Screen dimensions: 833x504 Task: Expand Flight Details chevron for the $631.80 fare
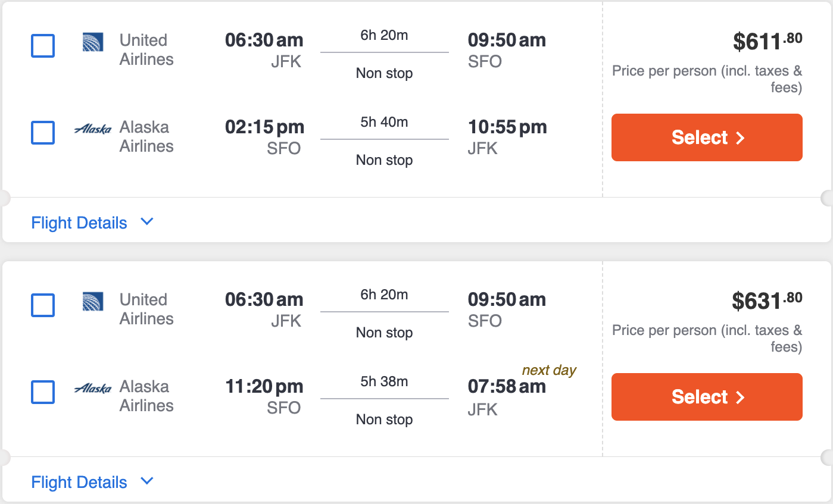146,481
